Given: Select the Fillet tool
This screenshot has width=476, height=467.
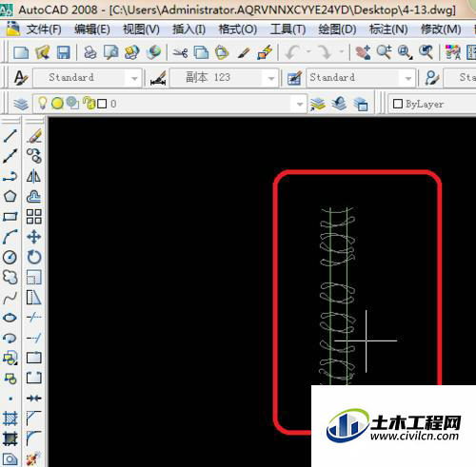Looking at the screenshot, I should point(34,438).
